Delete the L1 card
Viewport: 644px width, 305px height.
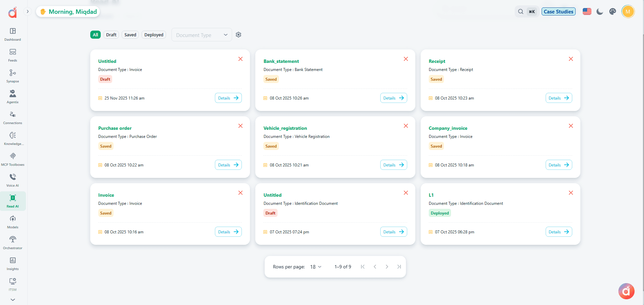coord(571,193)
